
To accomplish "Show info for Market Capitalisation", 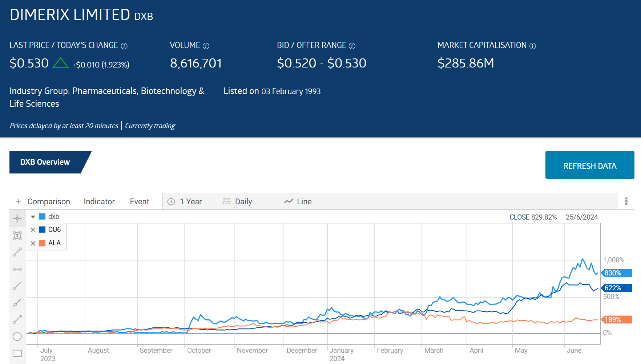I will tap(533, 46).
